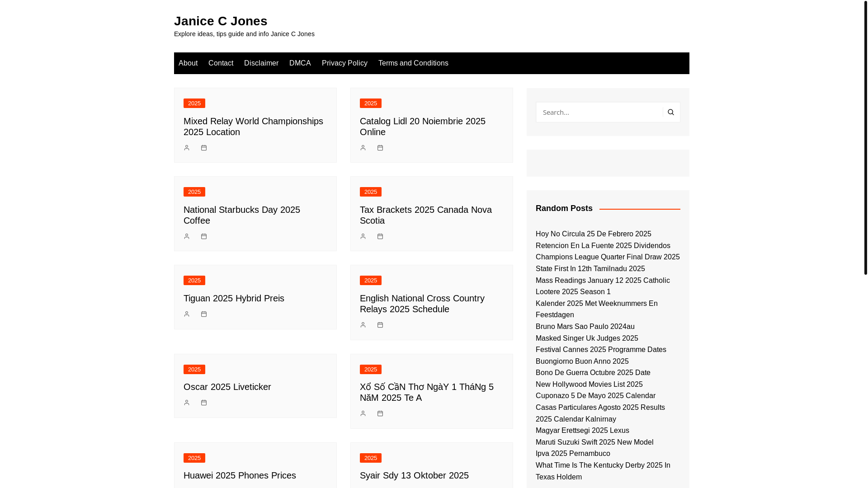Screen dimensions: 868x488
Task: Open Syair Sdy 13 Oktober 2025 post
Action: tap(414, 475)
